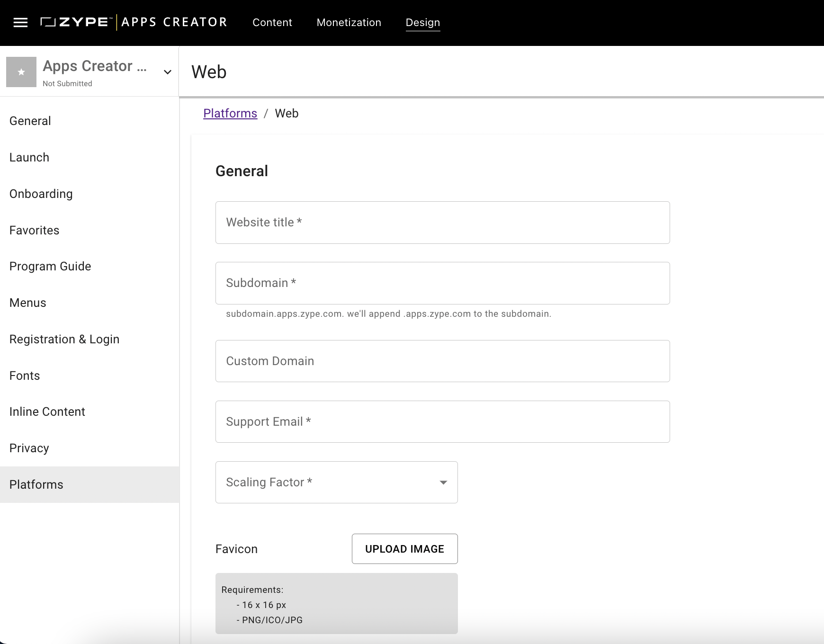Focus the Website title field
The height and width of the screenshot is (644, 824).
tap(443, 223)
